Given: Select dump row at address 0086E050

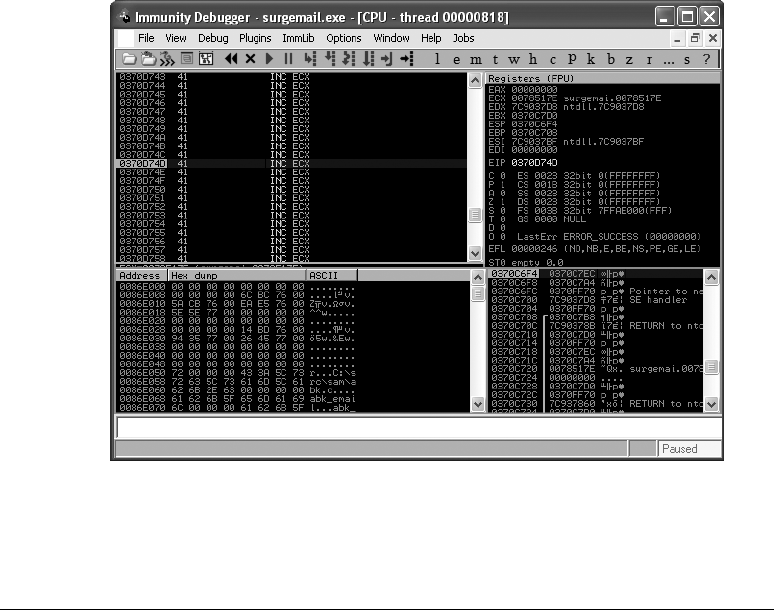Looking at the screenshot, I should (237, 373).
